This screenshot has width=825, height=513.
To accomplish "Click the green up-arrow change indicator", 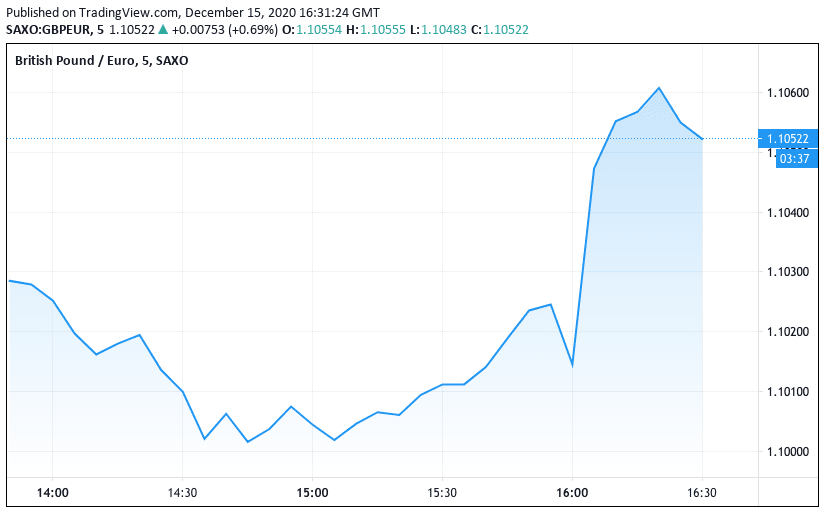I will point(164,30).
